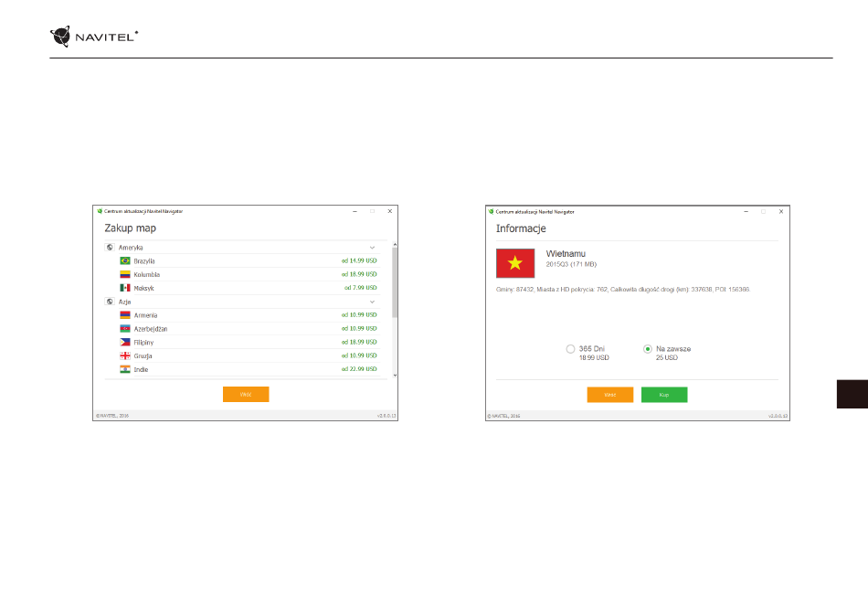The width and height of the screenshot is (868, 615).
Task: Collapse the Azja region group
Action: point(372,302)
